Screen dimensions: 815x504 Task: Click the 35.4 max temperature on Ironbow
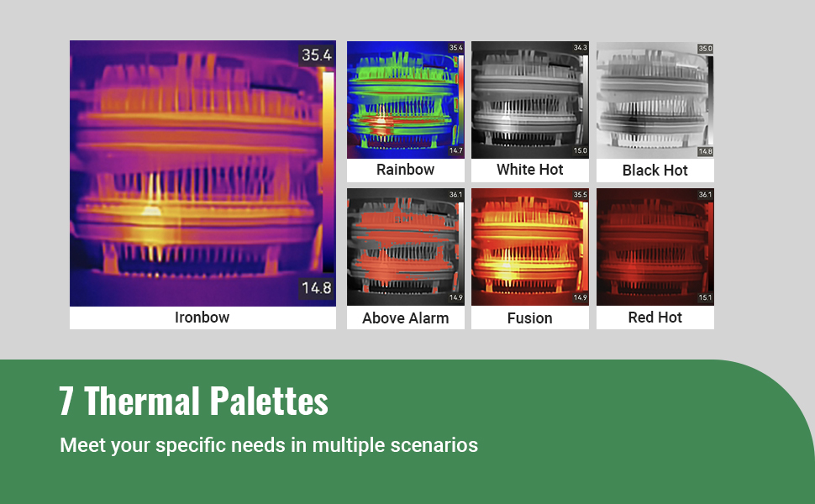(x=317, y=55)
